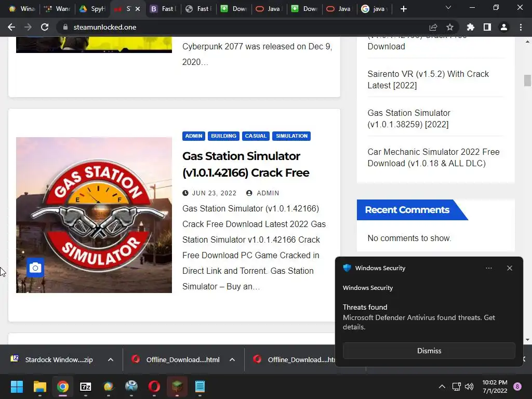Open the notification count badge
Viewport: 532px width, 399px height.
pyautogui.click(x=517, y=387)
